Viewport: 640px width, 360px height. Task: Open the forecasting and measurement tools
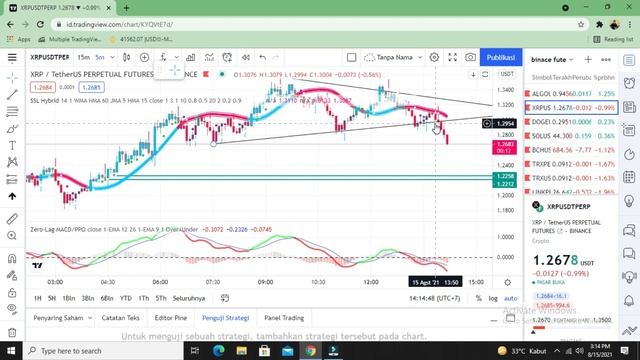(x=12, y=179)
